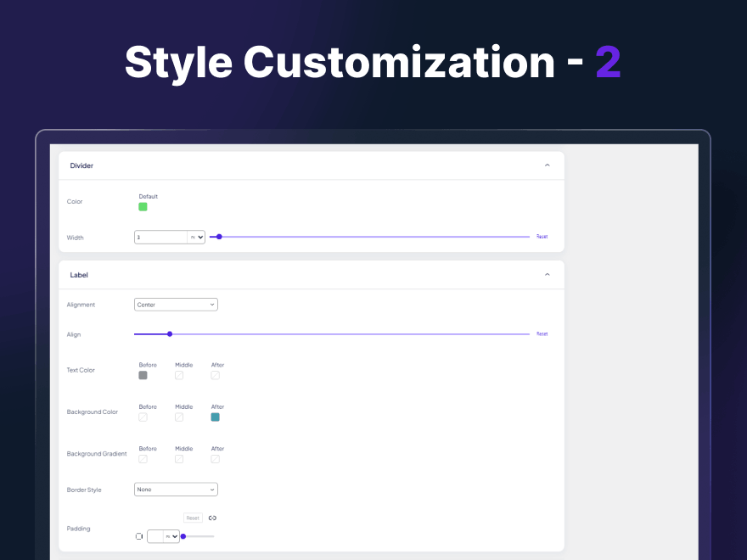Select the Background Color Before swatch box
Screen dimensions: 747x560
tap(143, 417)
